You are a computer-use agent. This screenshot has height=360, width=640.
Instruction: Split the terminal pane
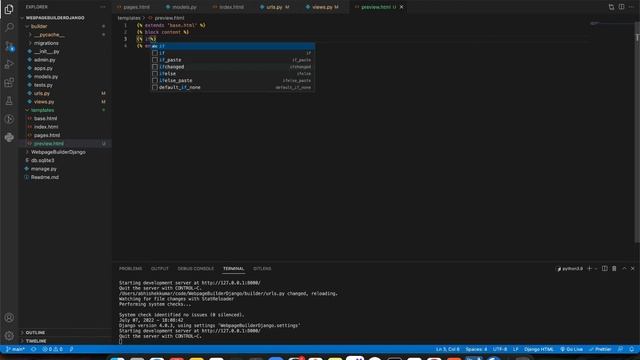604,269
